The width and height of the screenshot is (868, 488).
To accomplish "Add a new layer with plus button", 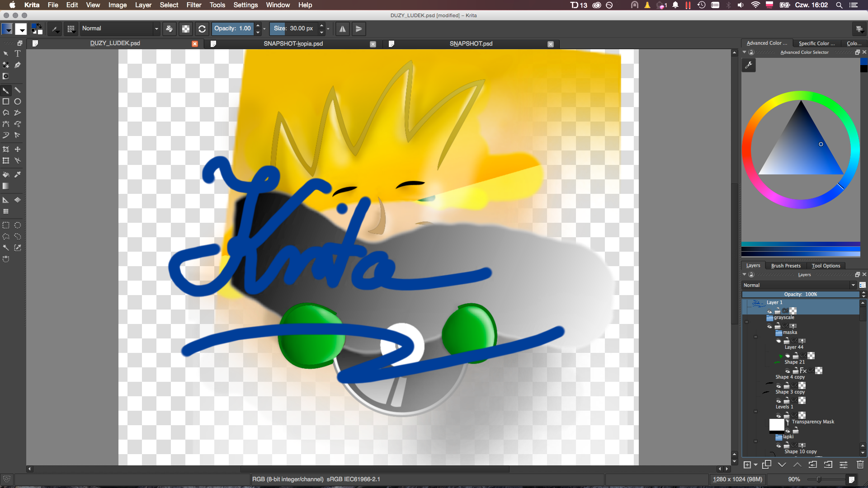I will click(747, 465).
